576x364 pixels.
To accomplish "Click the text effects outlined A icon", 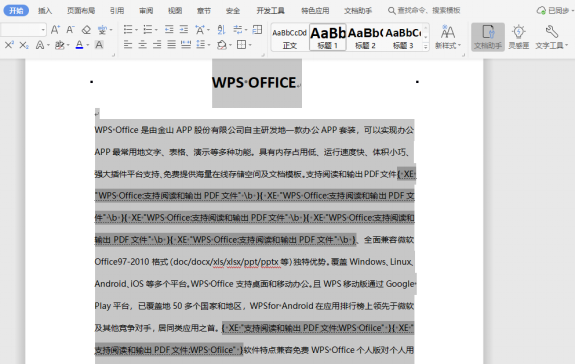I will point(40,45).
